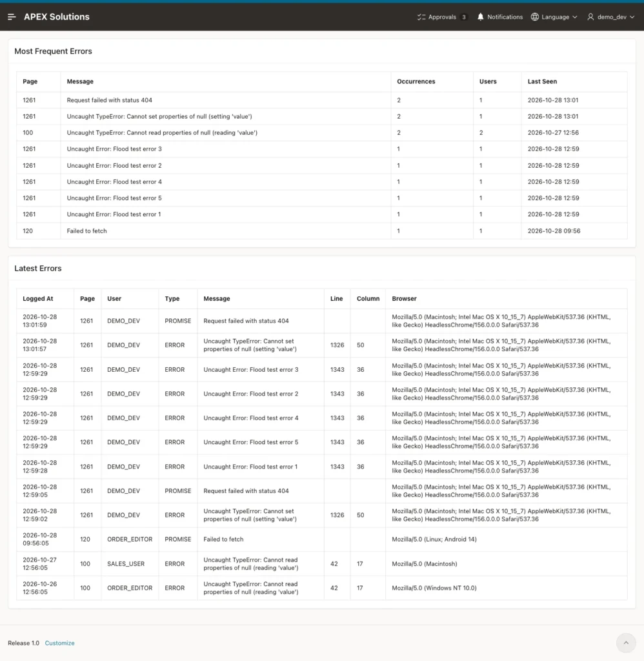Click the demo_dev user icon
Viewport: 644px width, 661px height.
pos(590,17)
